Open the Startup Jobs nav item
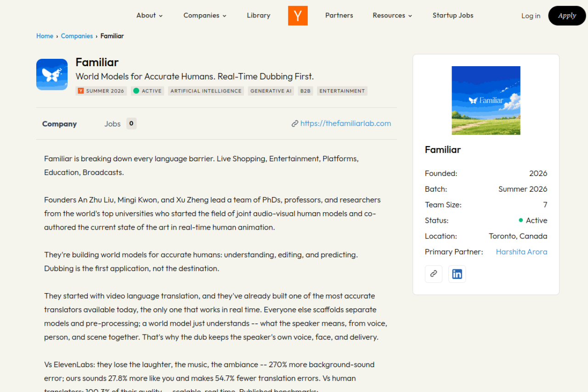This screenshot has width=588, height=392. coord(453,15)
